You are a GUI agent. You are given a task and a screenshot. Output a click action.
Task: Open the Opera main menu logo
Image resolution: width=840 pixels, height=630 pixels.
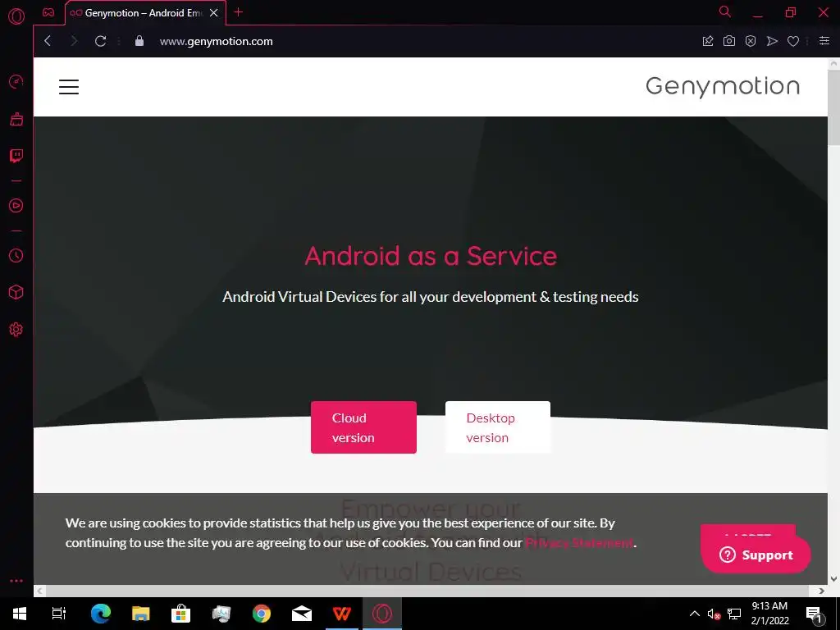pyautogui.click(x=16, y=16)
